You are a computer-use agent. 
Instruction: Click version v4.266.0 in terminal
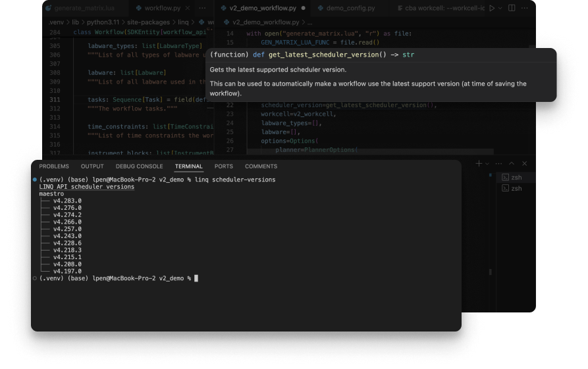(x=67, y=222)
